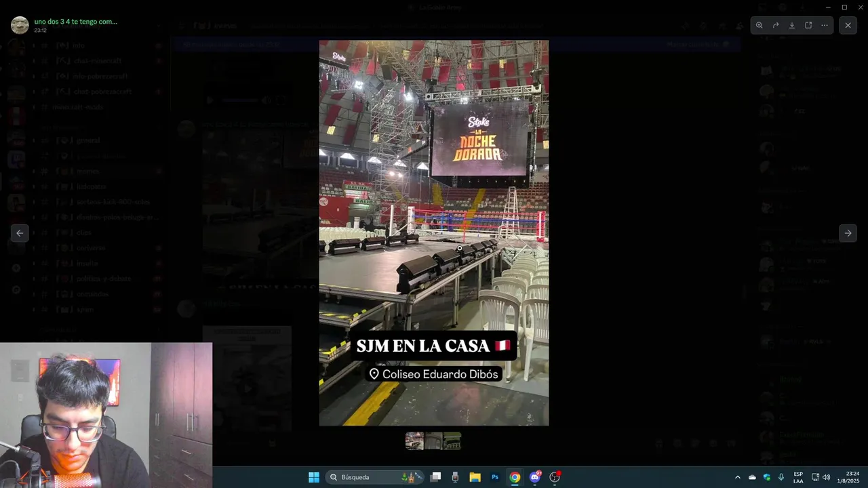Screen dimensions: 868x488
Task: Open the Windows Start menu
Action: pos(314,477)
